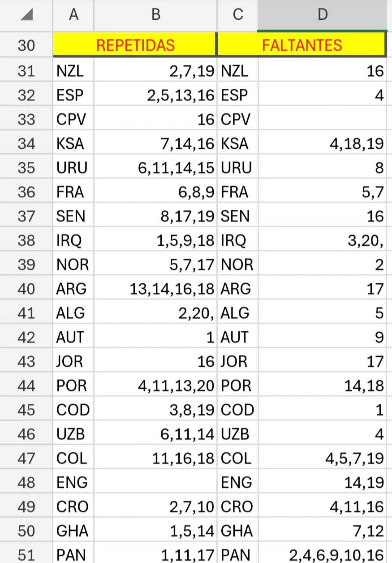
Task: Click cell with 2,4,6,9,10,16 for PAN
Action: point(322,554)
